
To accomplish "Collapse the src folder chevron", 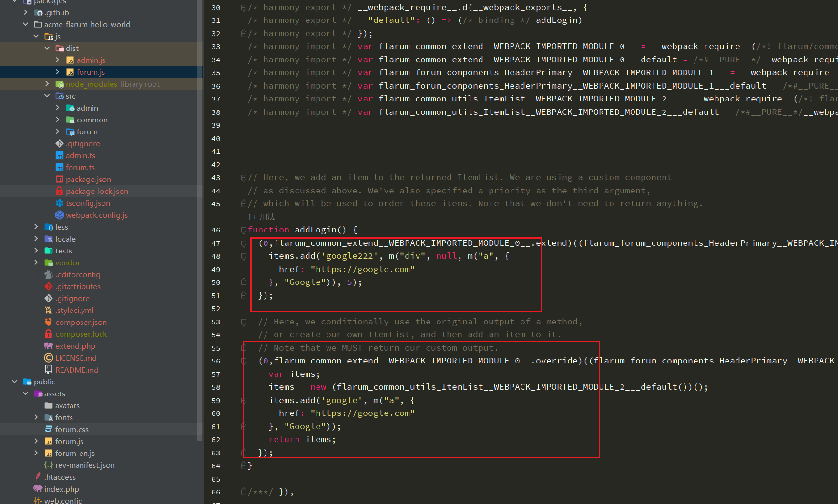I will (x=47, y=96).
